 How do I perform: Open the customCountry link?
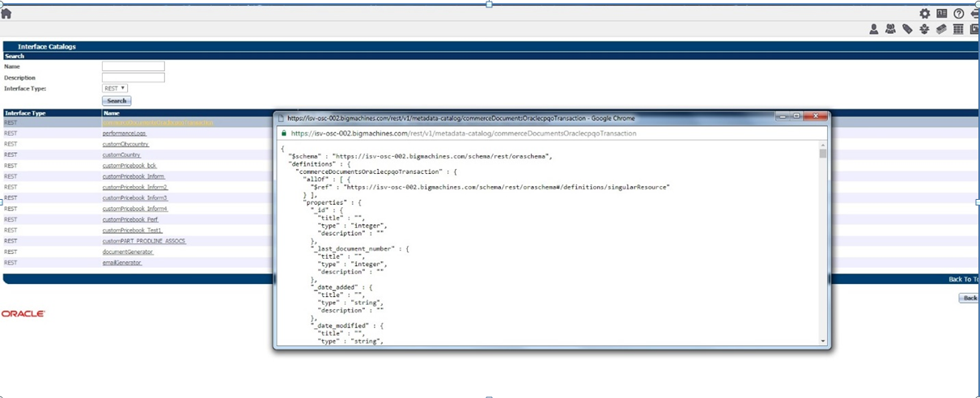point(121,155)
